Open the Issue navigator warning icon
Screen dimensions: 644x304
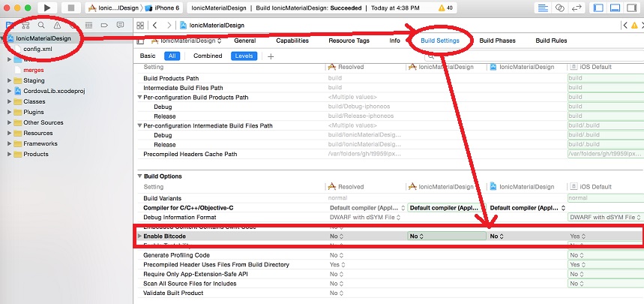click(58, 25)
